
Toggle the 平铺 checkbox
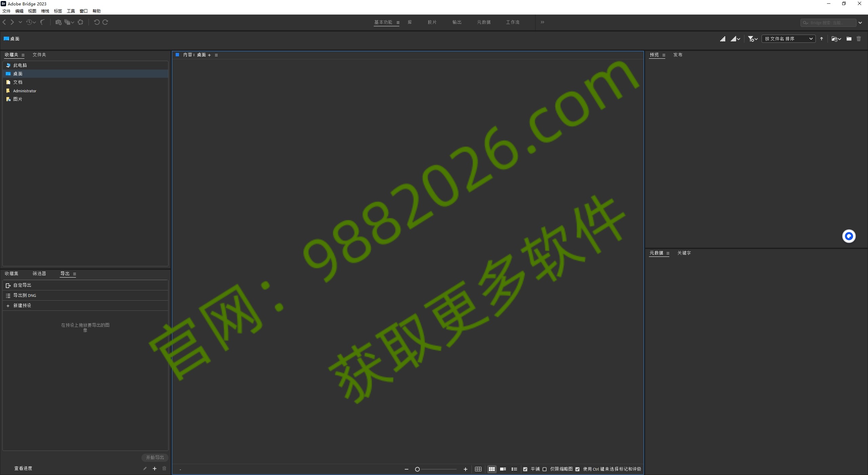click(x=525, y=469)
